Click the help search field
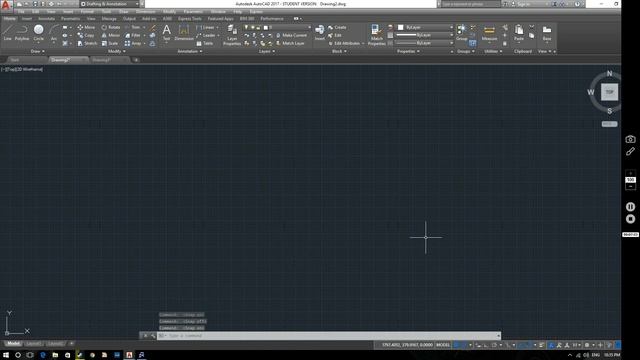This screenshot has height=360, width=640. point(471,4)
